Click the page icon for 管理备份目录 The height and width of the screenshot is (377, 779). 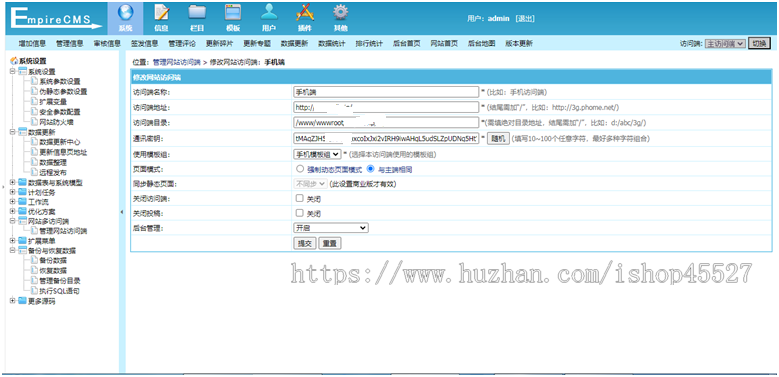coord(34,281)
